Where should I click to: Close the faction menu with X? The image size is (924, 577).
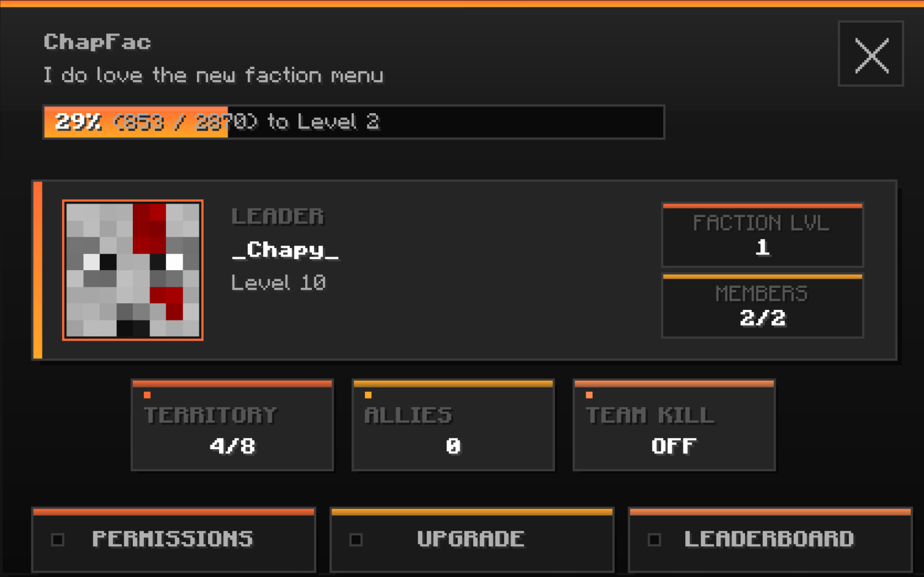tap(870, 54)
